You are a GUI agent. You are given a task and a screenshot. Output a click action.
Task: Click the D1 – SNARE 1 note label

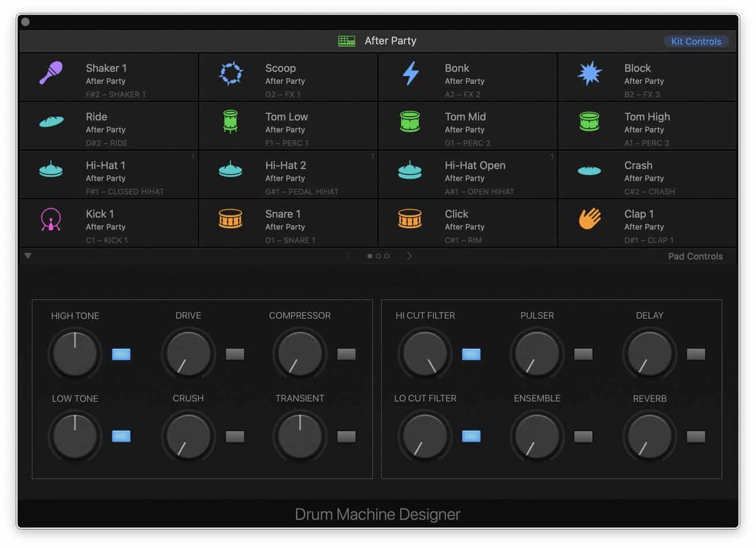pos(290,241)
